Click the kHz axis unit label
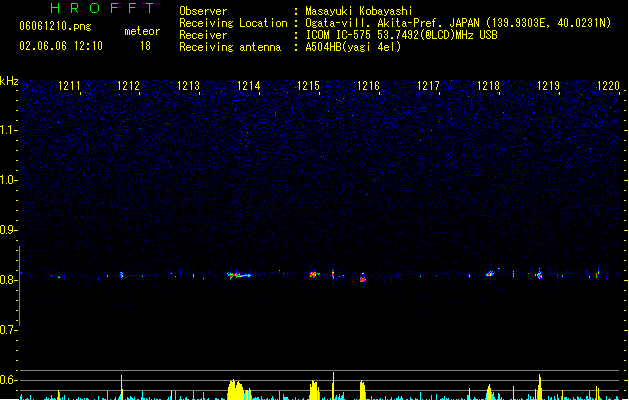The height and width of the screenshot is (400, 629). [x=9, y=81]
